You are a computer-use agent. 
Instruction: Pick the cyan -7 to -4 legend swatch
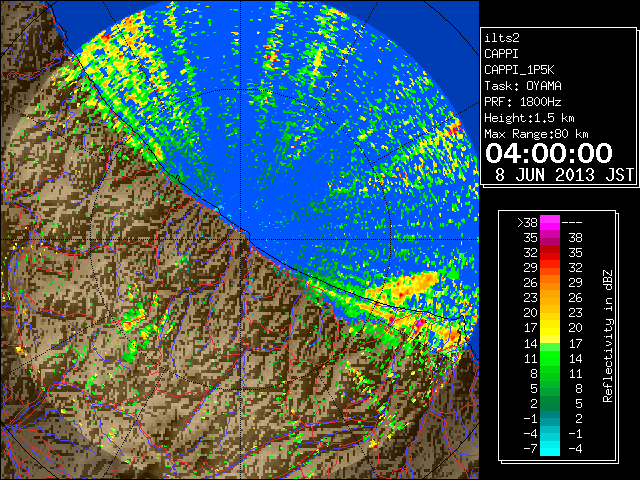click(550, 448)
